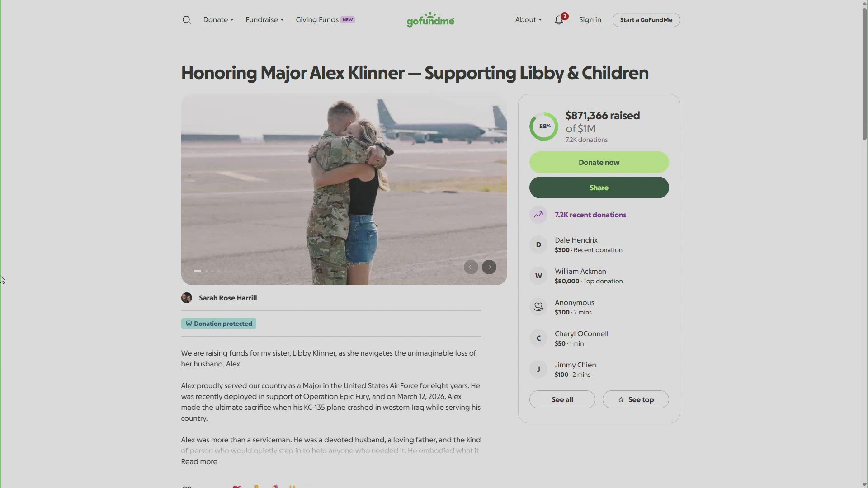Advance to the next carousel photo
Viewport: 868px width, 488px height.
pyautogui.click(x=489, y=267)
